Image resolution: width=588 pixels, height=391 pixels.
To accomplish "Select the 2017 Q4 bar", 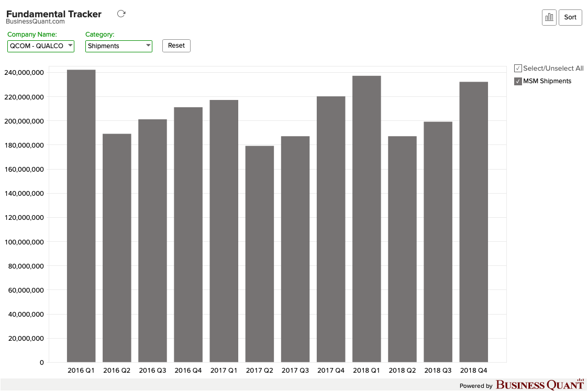I will tap(331, 229).
